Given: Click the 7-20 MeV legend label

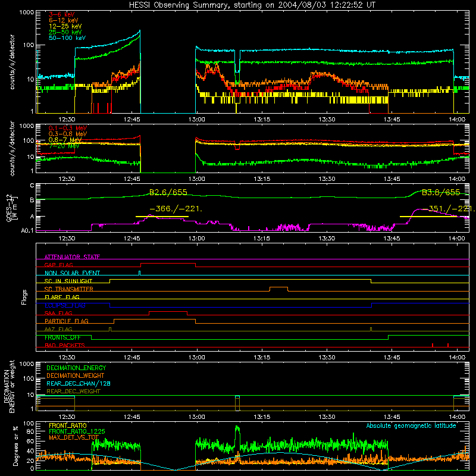Looking at the screenshot, I should [64, 146].
